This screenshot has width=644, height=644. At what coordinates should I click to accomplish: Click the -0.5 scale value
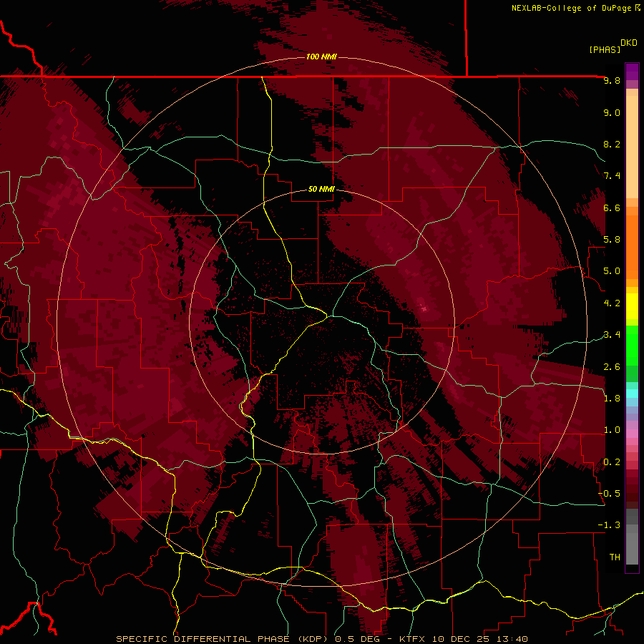609,494
